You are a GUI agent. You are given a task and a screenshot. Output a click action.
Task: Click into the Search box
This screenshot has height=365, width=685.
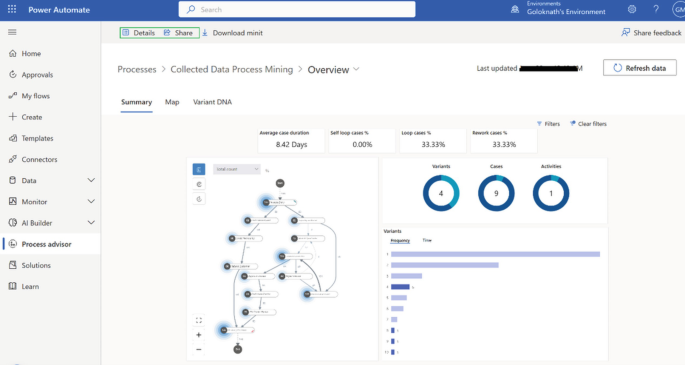[297, 9]
